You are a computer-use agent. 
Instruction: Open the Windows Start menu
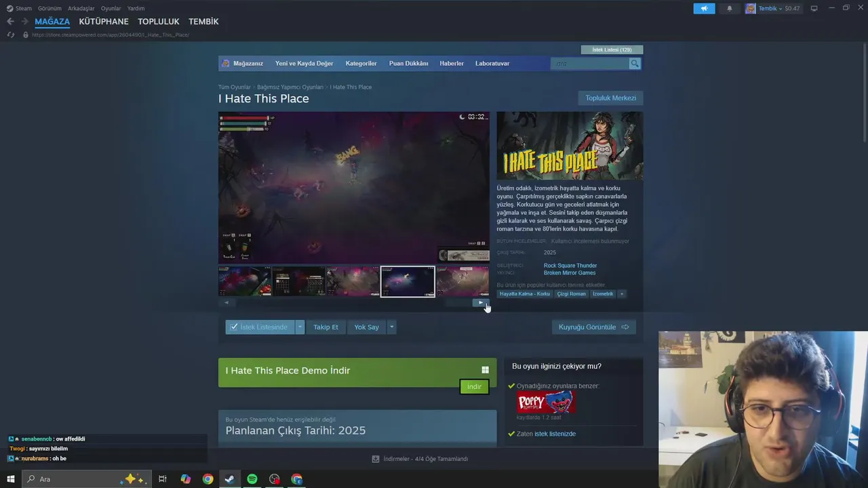pyautogui.click(x=10, y=479)
